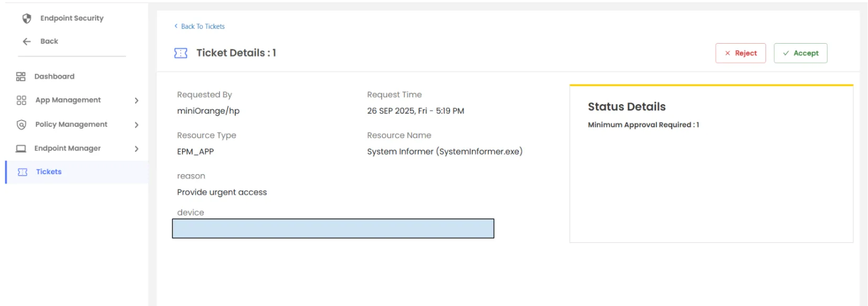The width and height of the screenshot is (868, 306).
Task: Click the Back arrow icon in sidebar
Action: click(27, 42)
